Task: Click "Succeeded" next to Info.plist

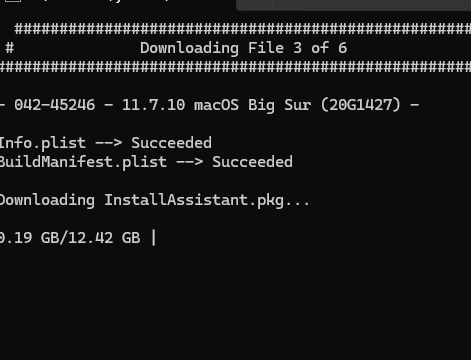Action: tap(171, 143)
